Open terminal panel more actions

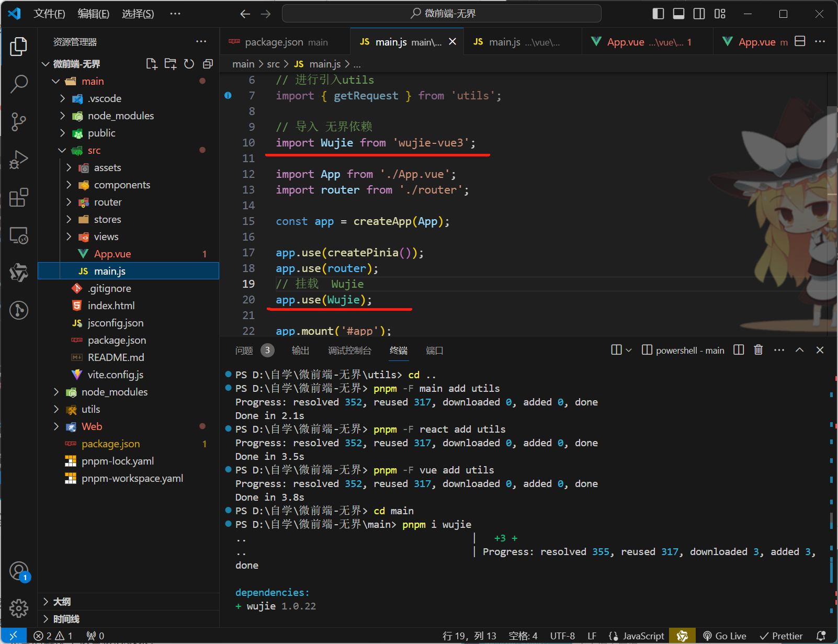(779, 350)
